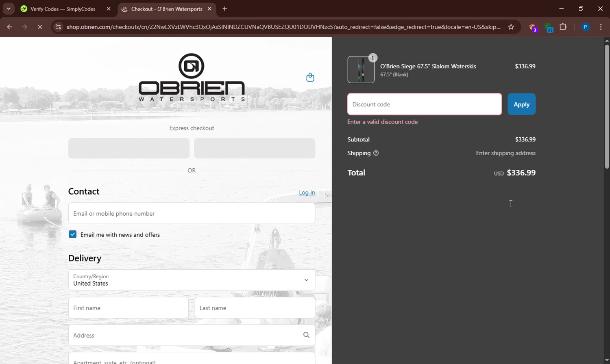Screen dimensions: 610x364
Task: Click the O'Brien Watersports logo
Action: 192,77
